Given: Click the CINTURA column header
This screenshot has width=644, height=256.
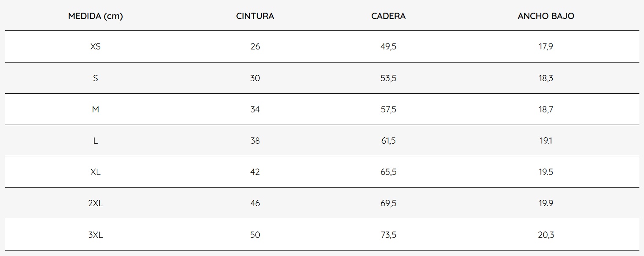Looking at the screenshot, I should tap(255, 16).
